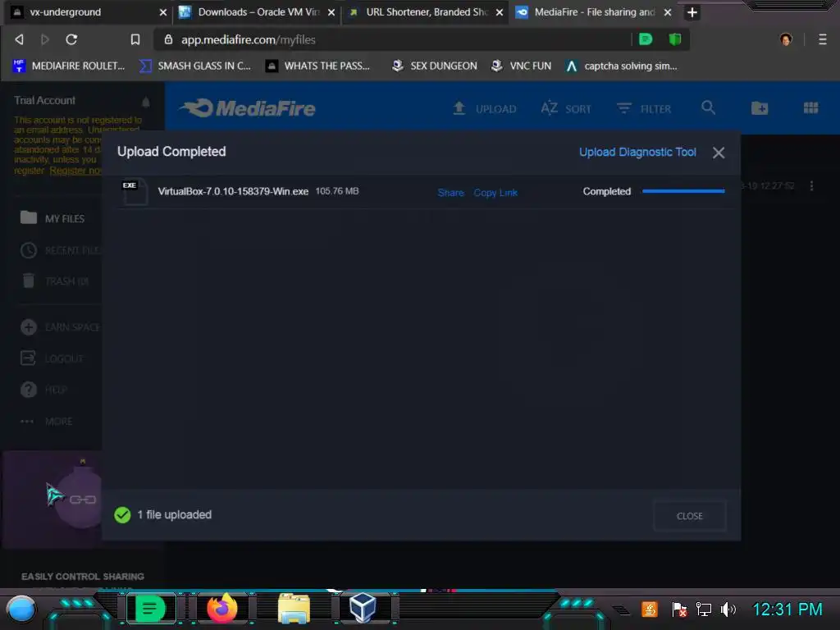Click the notification bell in Trial Account

pos(146,102)
